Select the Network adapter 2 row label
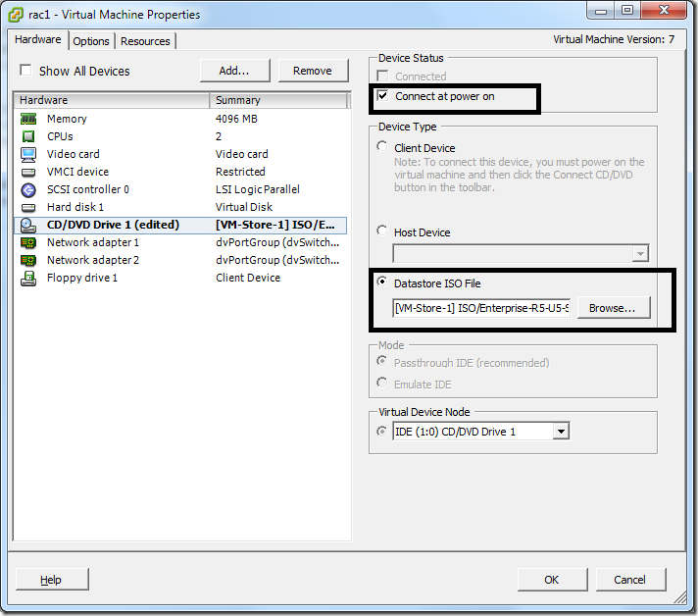Screen dimensions: 698x616 click(x=93, y=260)
